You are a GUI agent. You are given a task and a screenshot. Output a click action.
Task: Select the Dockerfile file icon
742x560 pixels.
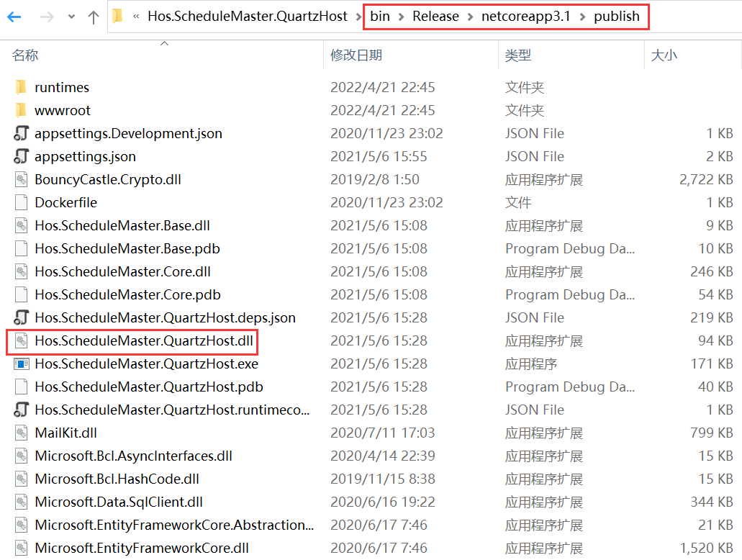(22, 202)
